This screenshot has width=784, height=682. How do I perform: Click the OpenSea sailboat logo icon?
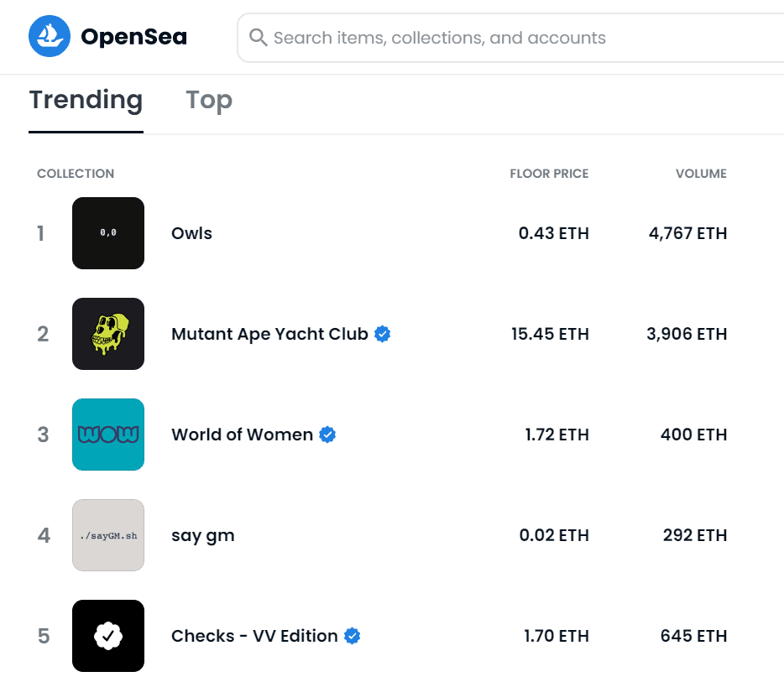tap(50, 37)
